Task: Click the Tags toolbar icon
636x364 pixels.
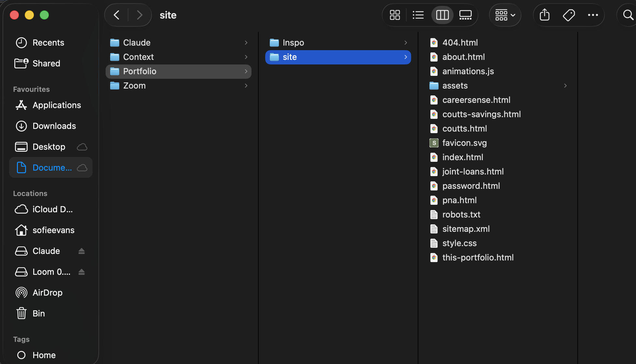Action: [x=569, y=15]
